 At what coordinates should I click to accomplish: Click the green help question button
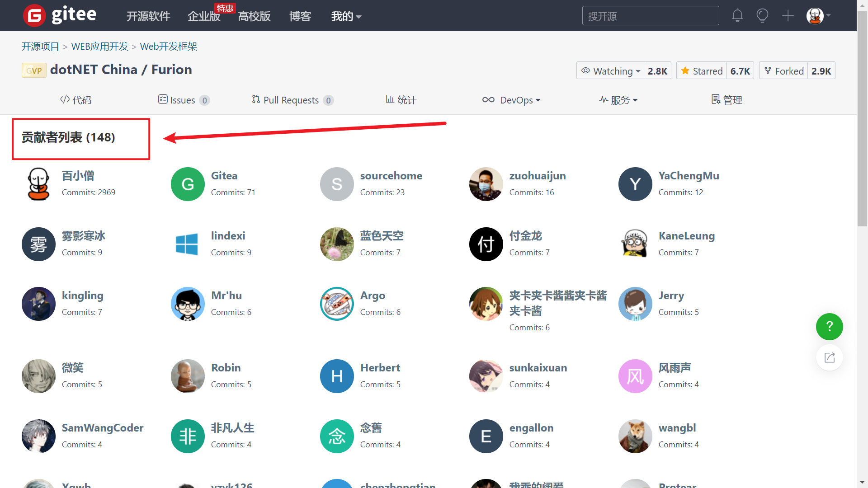(x=829, y=326)
